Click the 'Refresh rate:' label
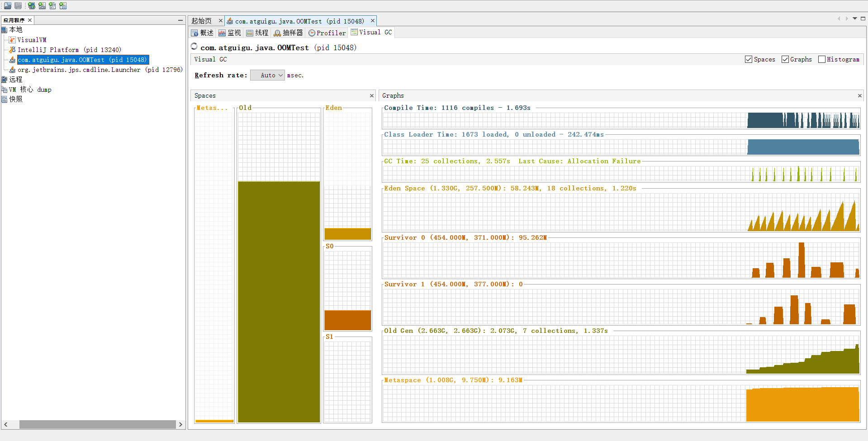 pyautogui.click(x=221, y=76)
